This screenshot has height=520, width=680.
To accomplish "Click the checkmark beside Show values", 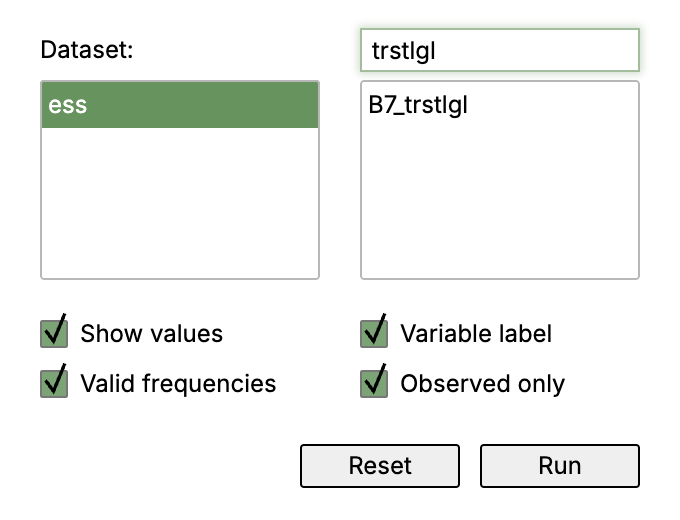I will [57, 329].
